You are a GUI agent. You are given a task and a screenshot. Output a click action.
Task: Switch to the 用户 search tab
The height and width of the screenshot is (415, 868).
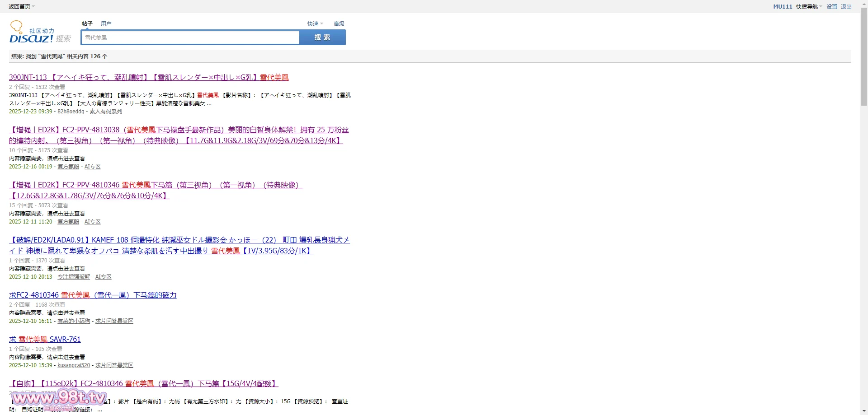click(x=106, y=23)
